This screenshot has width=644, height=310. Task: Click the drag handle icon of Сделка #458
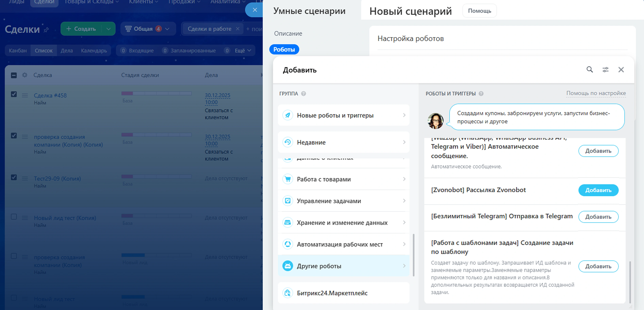pyautogui.click(x=25, y=95)
